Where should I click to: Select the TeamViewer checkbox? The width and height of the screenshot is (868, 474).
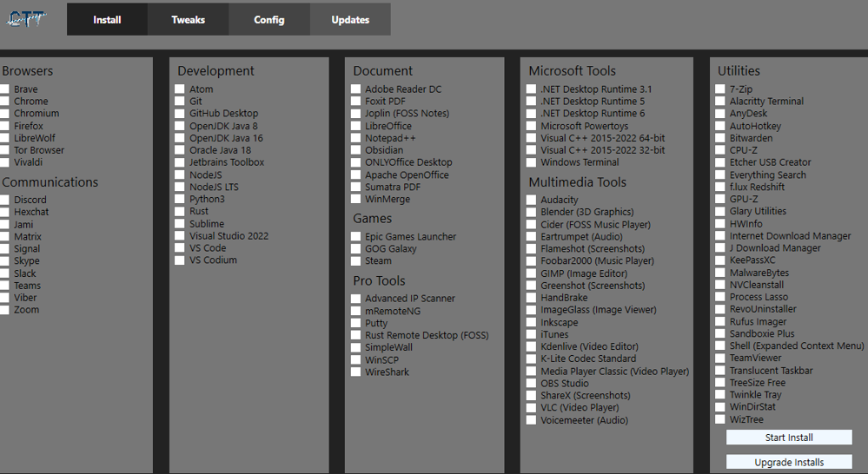(720, 358)
